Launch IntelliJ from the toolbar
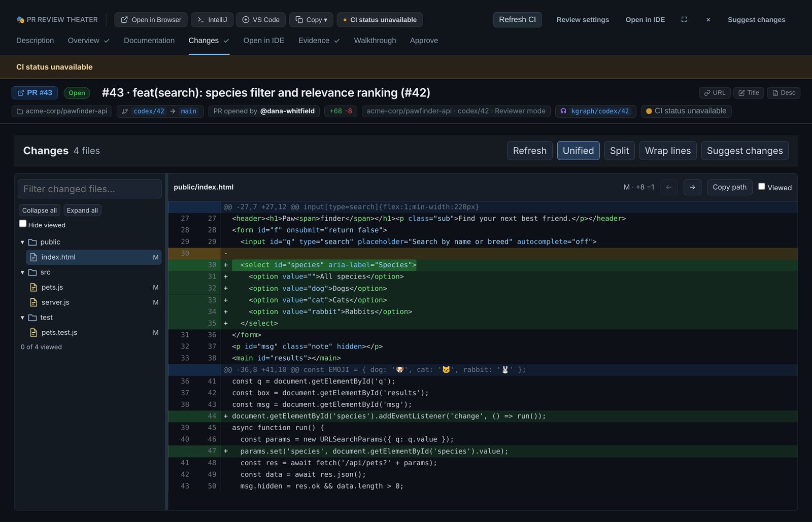812x522 pixels. coord(212,20)
